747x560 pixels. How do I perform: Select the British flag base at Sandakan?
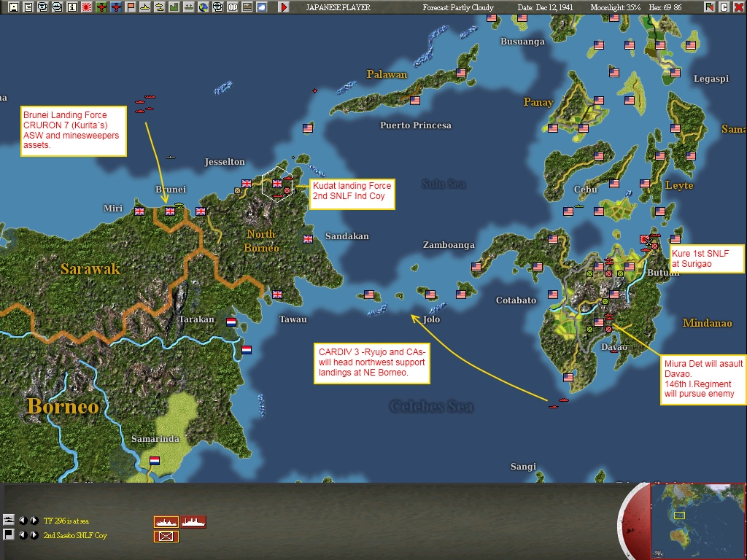coord(308,239)
